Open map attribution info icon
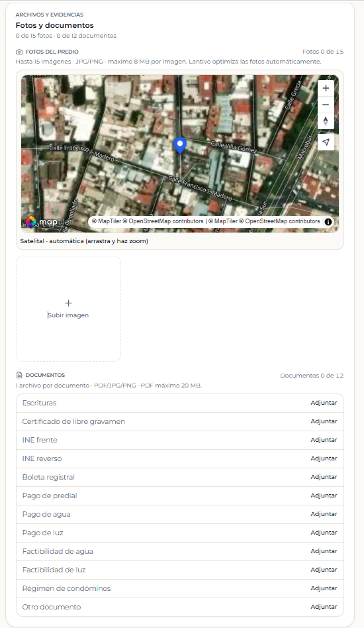Viewport: 364px width, 628px height. click(328, 221)
